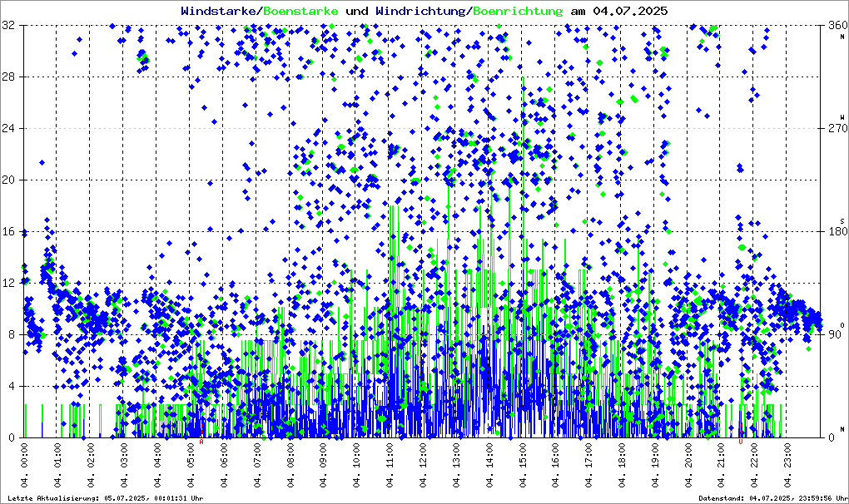Click the date '04.07.2025' in the title
Image resolution: width=849 pixels, height=504 pixels.
[x=630, y=11]
